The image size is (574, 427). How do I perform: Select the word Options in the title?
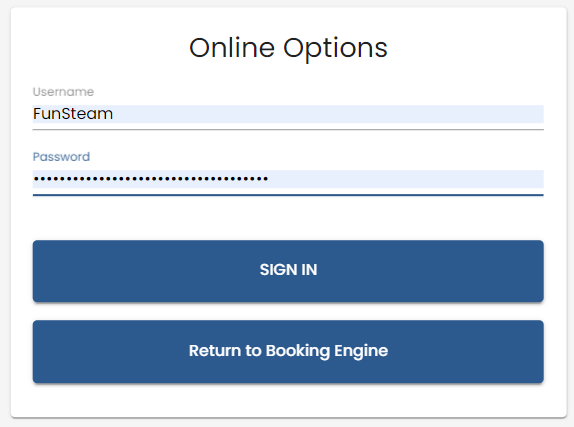click(x=335, y=49)
